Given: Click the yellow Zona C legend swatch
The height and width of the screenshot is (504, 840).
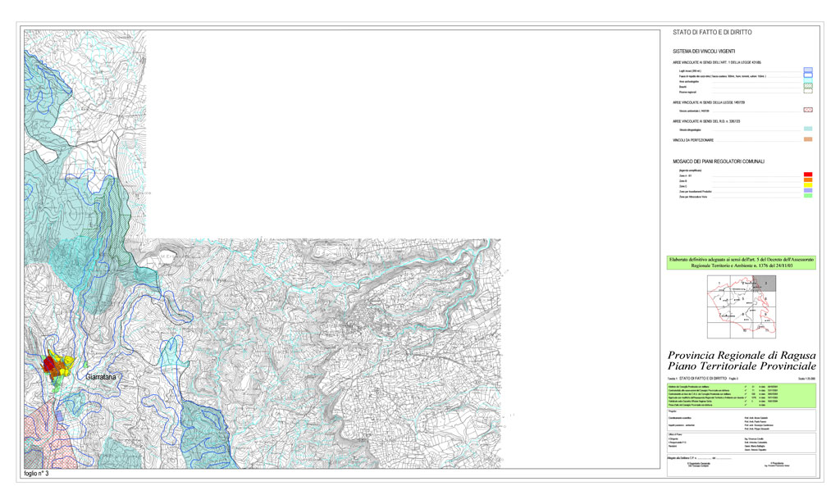Looking at the screenshot, I should [807, 186].
